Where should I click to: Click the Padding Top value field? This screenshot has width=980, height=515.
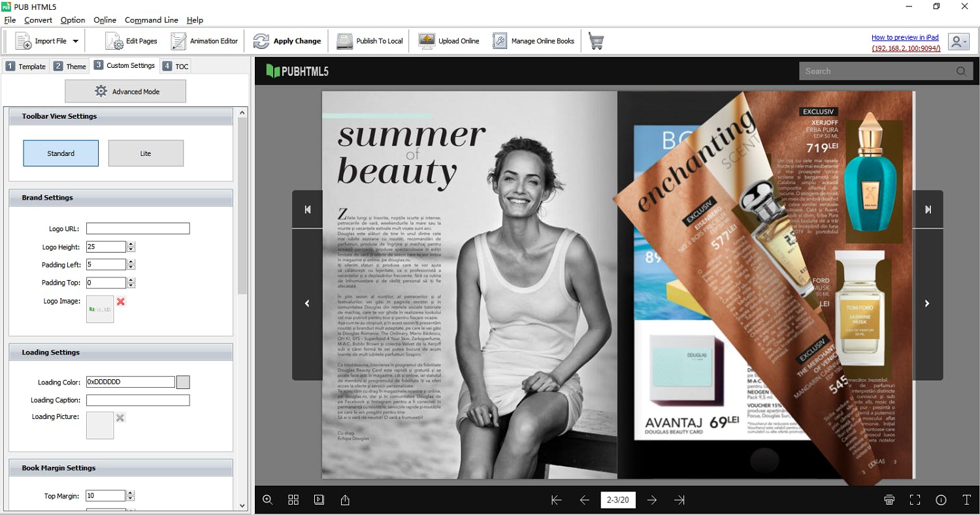click(x=106, y=283)
